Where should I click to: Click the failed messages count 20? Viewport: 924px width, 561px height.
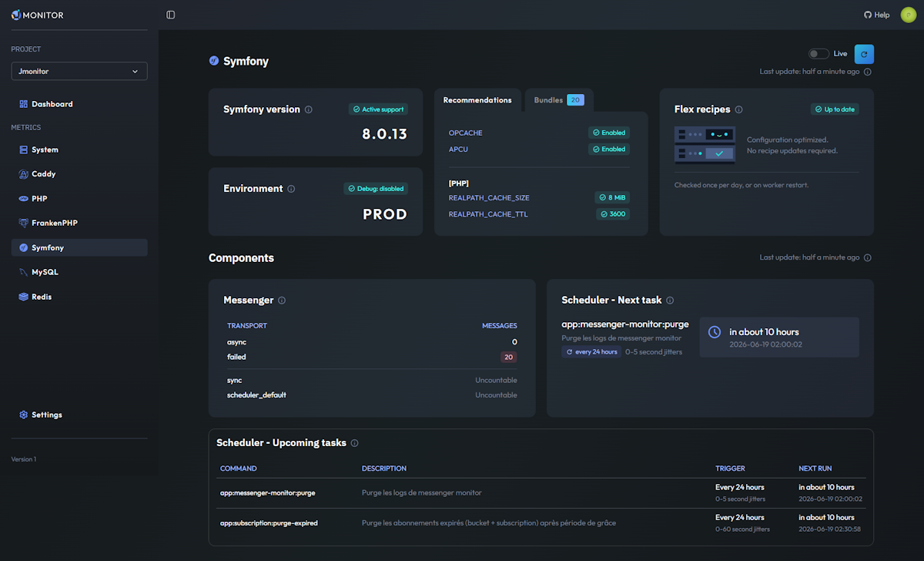point(507,357)
